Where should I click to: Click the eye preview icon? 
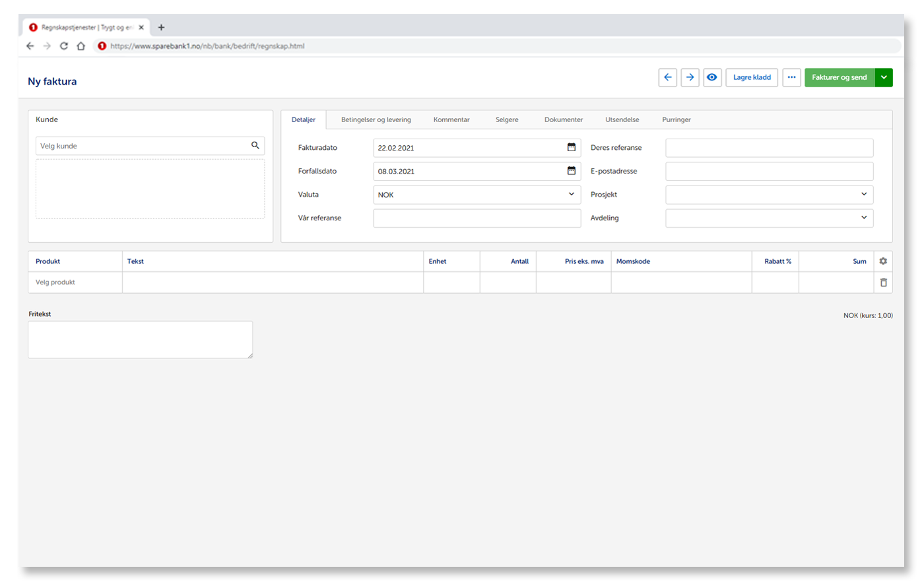pyautogui.click(x=711, y=77)
